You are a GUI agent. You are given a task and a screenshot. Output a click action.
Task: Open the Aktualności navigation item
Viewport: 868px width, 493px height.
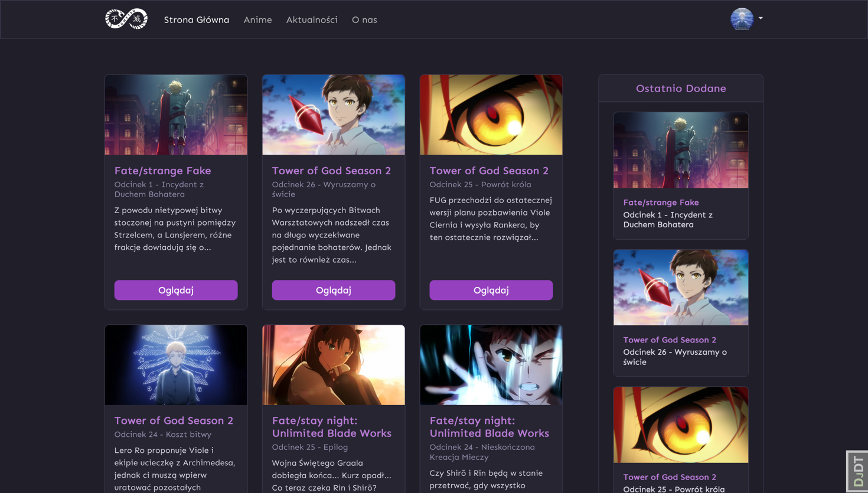click(312, 19)
